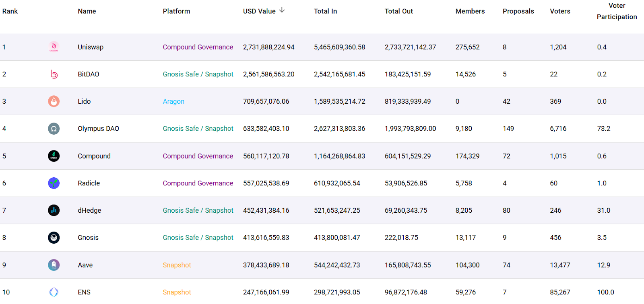Click the Uniswap logo icon
The height and width of the screenshot is (304, 644).
point(54,47)
